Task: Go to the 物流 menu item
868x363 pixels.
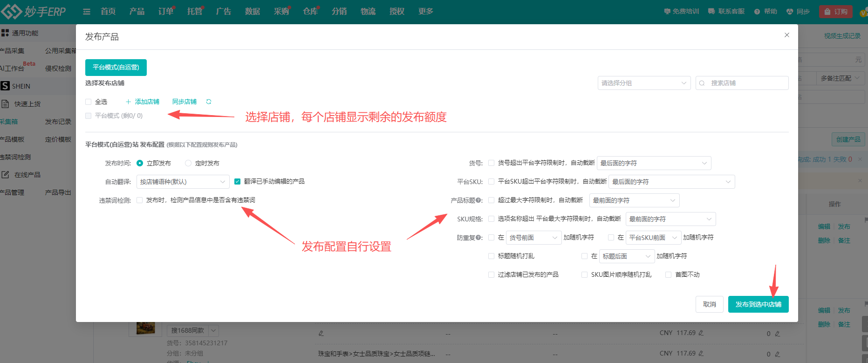Action: (368, 12)
